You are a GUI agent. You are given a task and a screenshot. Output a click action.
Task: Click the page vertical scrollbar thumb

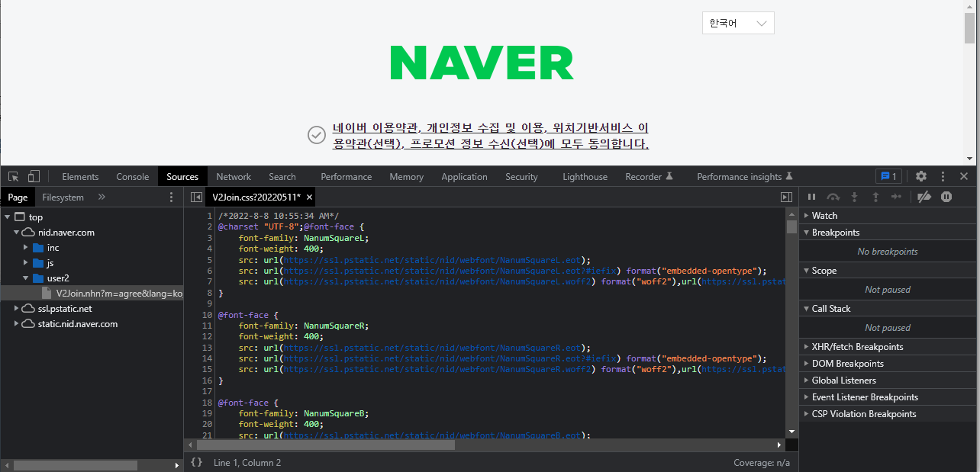coord(969,27)
